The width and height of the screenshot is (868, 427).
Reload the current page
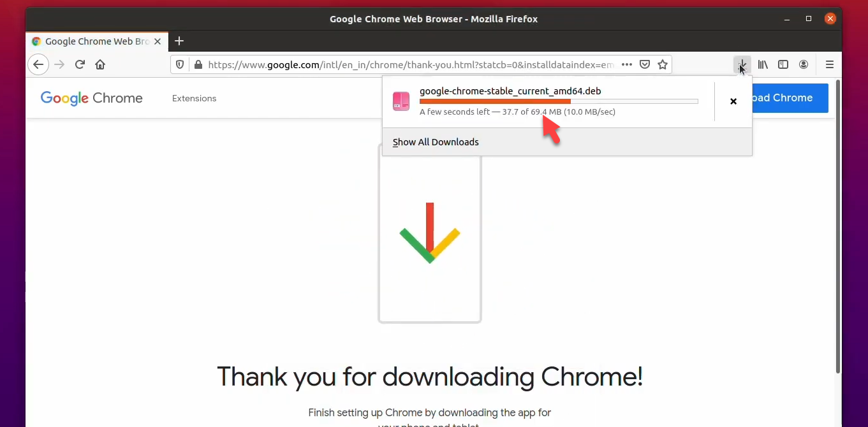[x=80, y=64]
